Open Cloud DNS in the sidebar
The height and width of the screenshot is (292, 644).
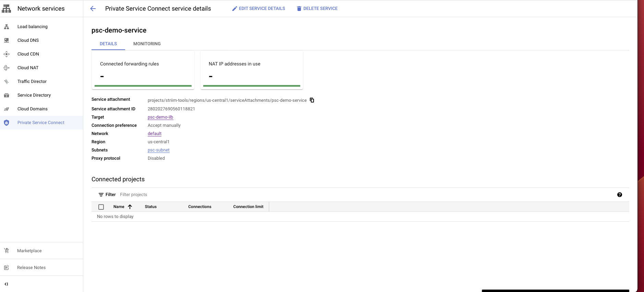point(28,40)
